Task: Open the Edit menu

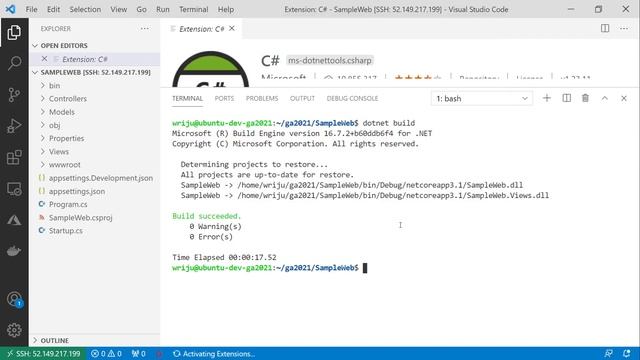Action: pyautogui.click(x=53, y=9)
